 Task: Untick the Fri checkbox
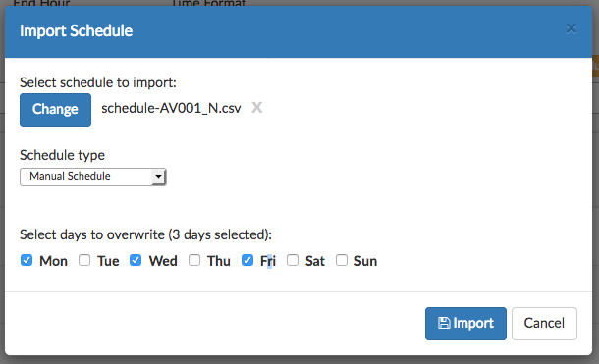[247, 260]
